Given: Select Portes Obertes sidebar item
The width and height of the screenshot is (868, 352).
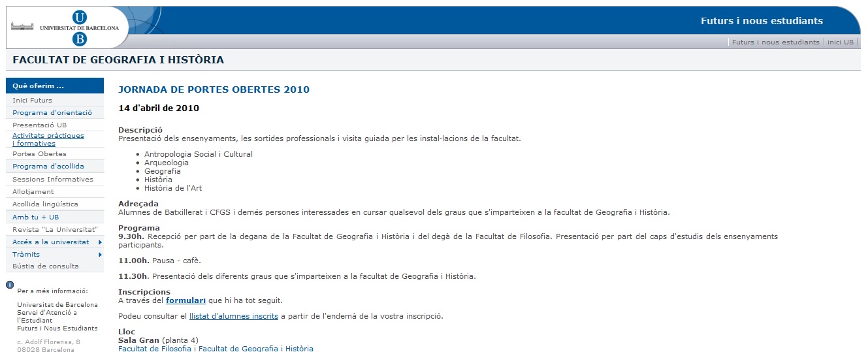Looking at the screenshot, I should click(x=39, y=154).
